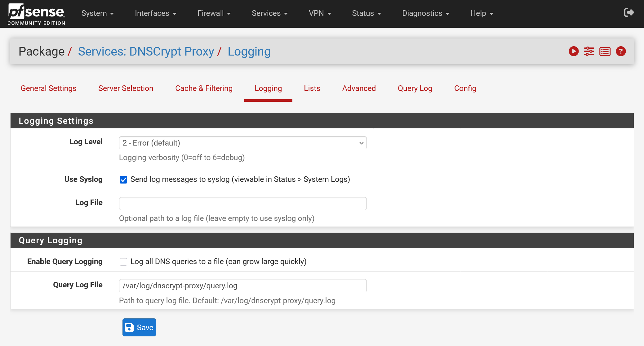
Task: Click the red help question mark icon
Action: [x=621, y=51]
